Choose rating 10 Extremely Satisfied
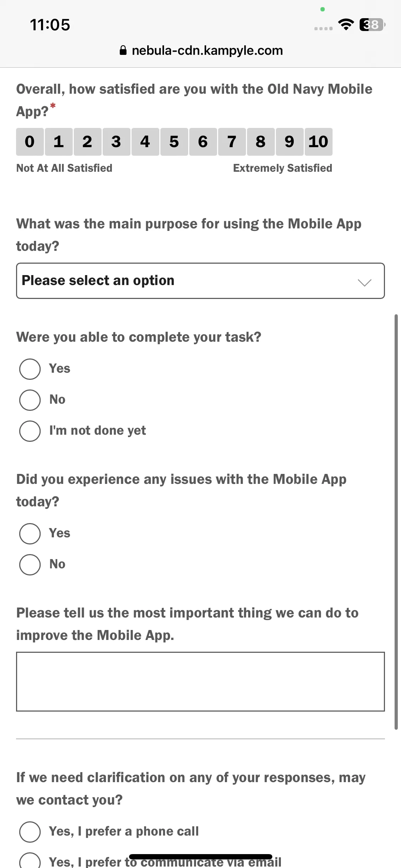 (318, 142)
